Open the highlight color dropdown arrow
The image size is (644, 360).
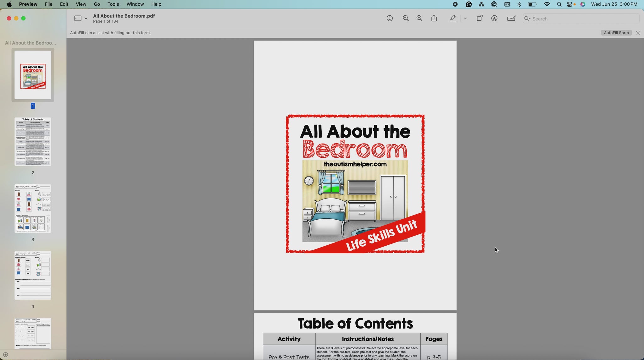point(465,19)
